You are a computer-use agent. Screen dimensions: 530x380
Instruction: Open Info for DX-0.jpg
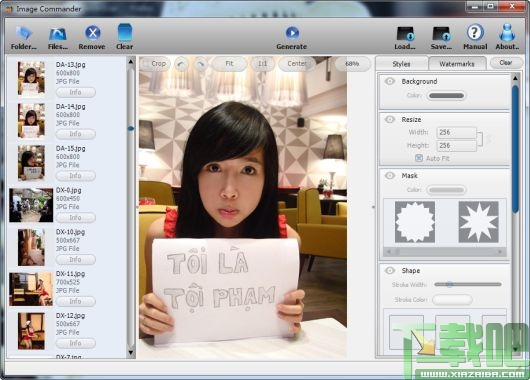[x=75, y=218]
